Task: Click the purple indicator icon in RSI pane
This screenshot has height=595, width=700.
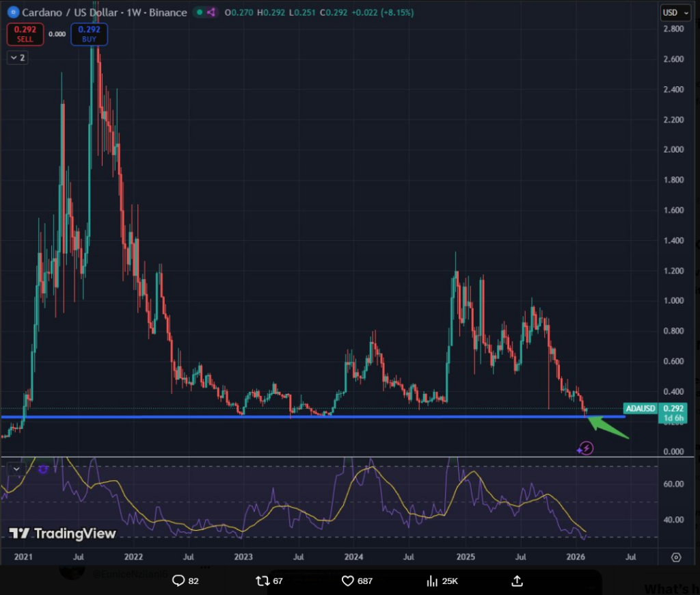Action: [x=43, y=469]
